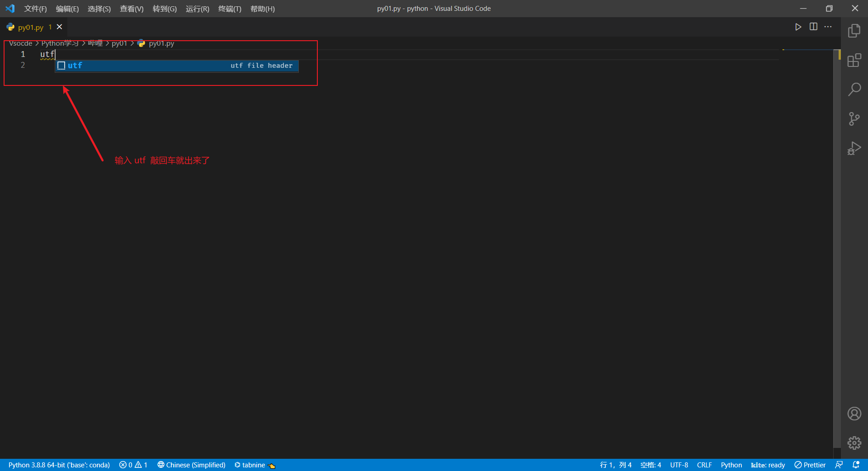This screenshot has width=868, height=471.
Task: Open the Extensions view icon
Action: (854, 60)
